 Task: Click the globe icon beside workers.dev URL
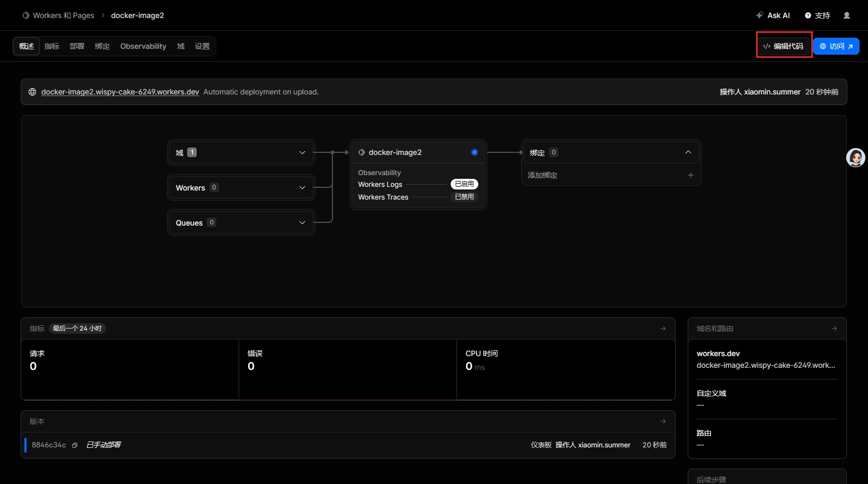coord(32,92)
